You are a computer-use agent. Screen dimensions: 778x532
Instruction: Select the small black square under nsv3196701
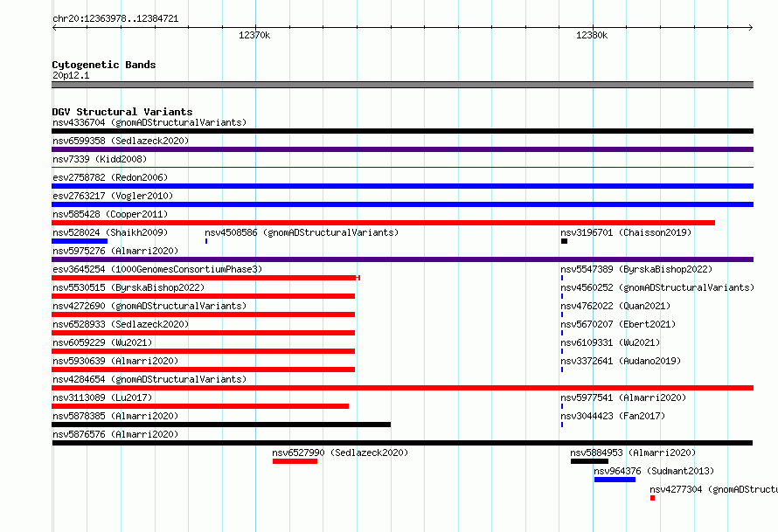564,241
